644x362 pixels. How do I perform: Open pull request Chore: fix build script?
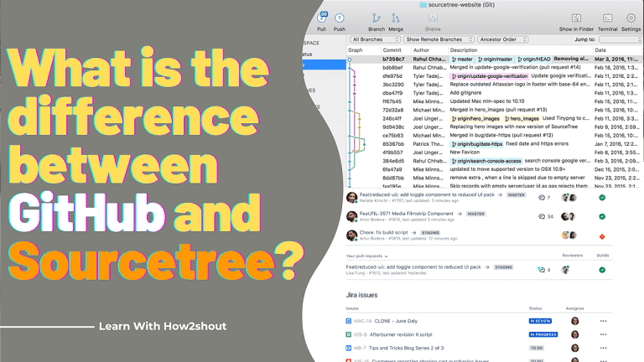click(383, 232)
